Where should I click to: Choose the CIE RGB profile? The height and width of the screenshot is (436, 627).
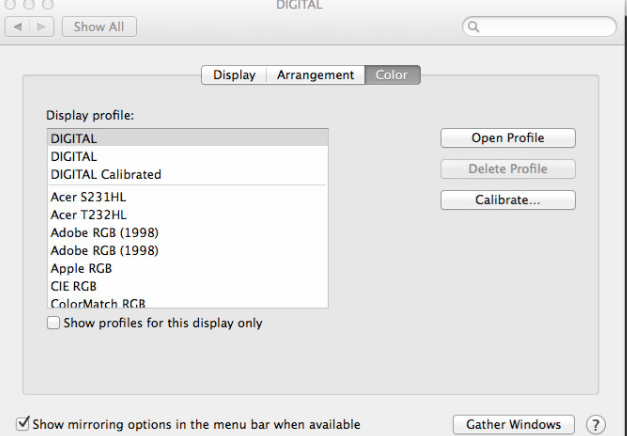coord(73,286)
